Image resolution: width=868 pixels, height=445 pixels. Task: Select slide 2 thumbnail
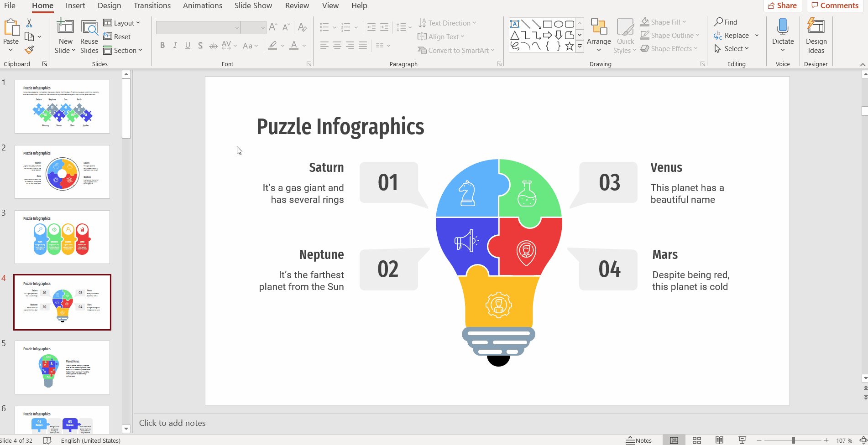(62, 172)
